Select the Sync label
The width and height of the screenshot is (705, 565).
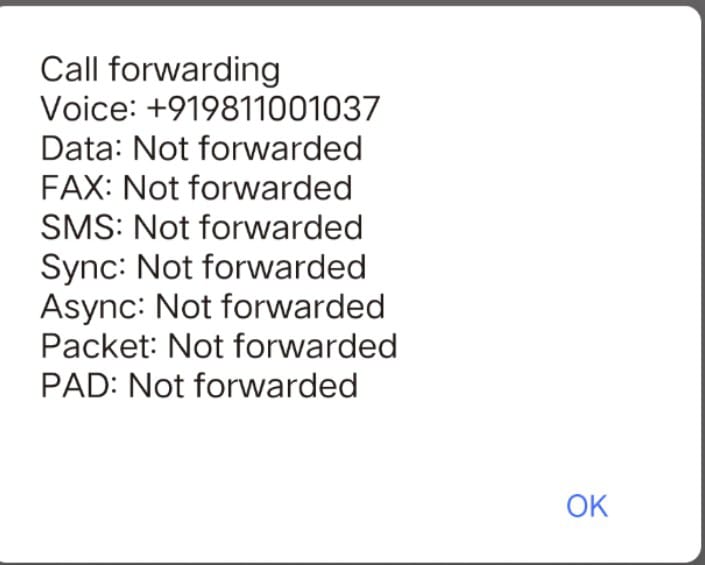(83, 268)
